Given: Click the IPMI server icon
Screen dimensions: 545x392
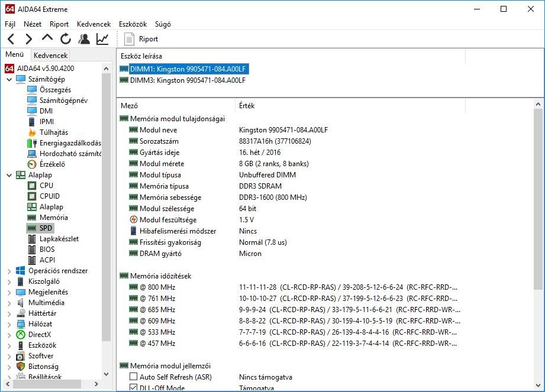Looking at the screenshot, I should tap(31, 122).
